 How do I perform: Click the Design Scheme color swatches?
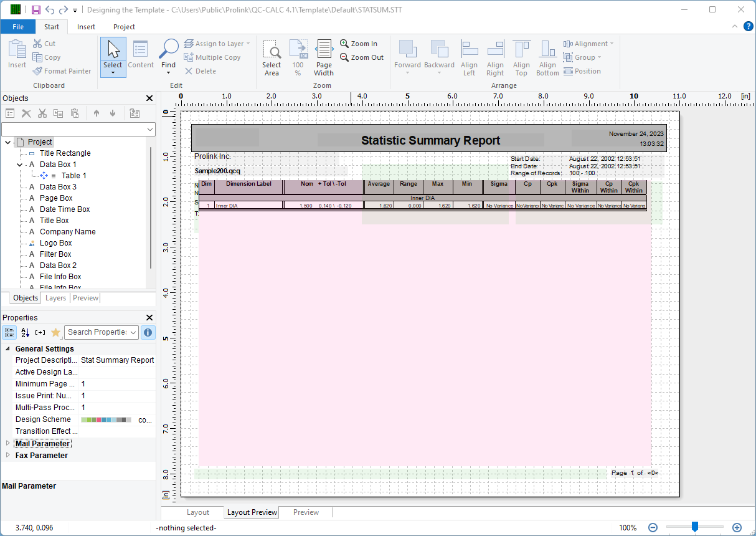coord(106,420)
